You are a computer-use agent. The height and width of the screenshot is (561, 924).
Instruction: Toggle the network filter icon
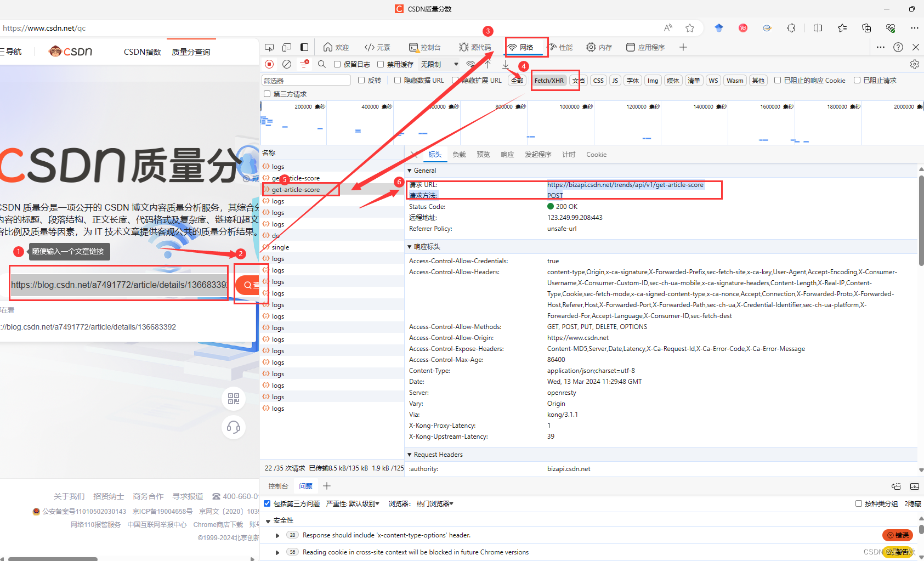click(x=304, y=64)
